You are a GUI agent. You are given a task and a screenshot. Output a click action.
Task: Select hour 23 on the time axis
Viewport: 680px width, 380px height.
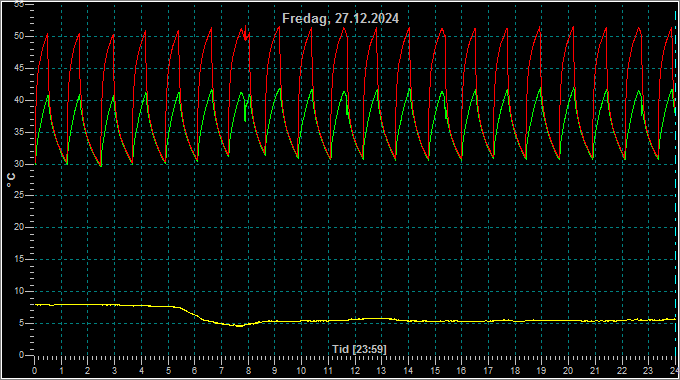pos(648,371)
